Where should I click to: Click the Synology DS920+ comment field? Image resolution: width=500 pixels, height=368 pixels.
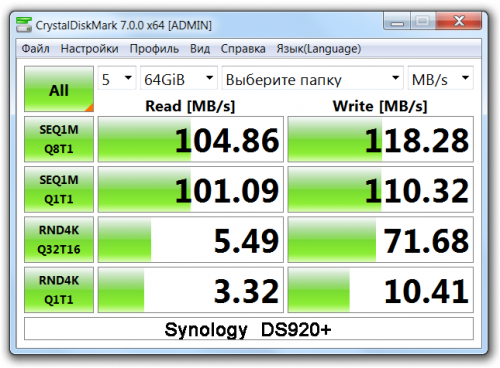pyautogui.click(x=249, y=329)
